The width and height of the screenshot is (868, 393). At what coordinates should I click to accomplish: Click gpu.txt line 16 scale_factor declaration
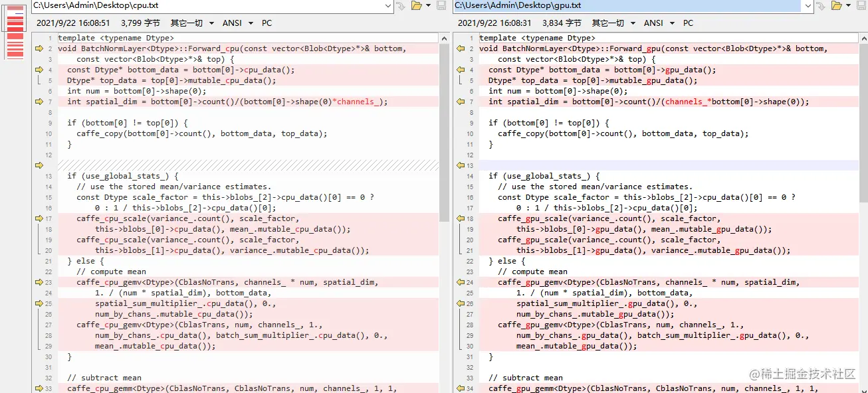tap(647, 197)
